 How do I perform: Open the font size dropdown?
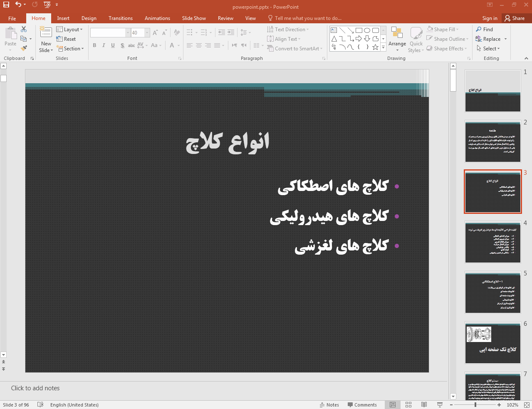[147, 33]
